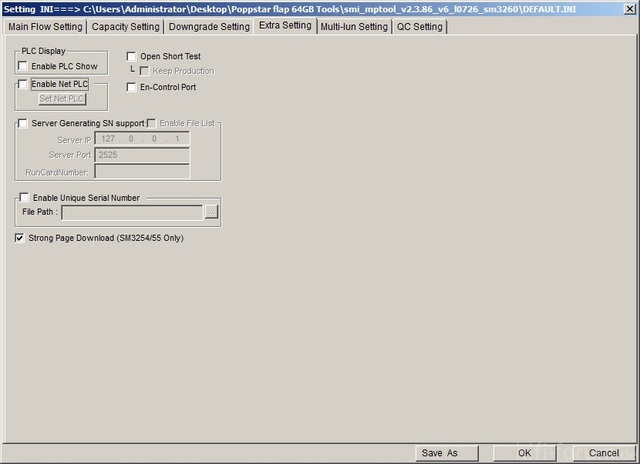The height and width of the screenshot is (464, 640).
Task: Switch to the Main Flow Setting tab
Action: pyautogui.click(x=46, y=26)
